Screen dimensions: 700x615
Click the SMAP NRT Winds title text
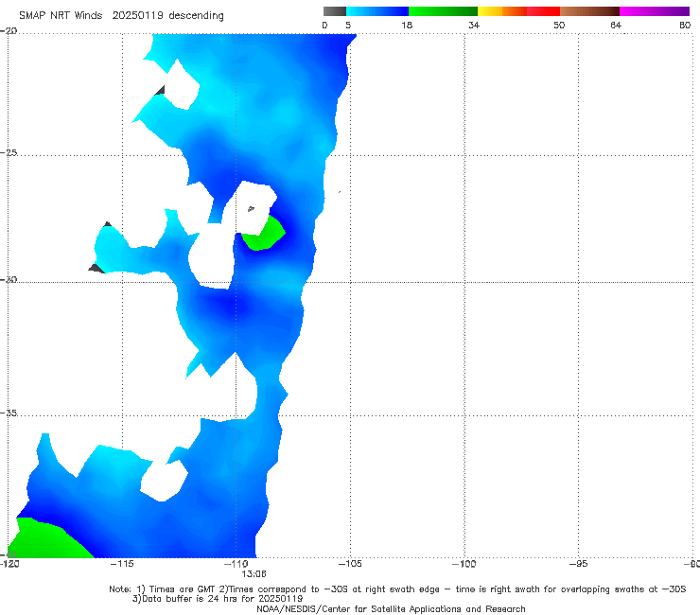pyautogui.click(x=61, y=15)
